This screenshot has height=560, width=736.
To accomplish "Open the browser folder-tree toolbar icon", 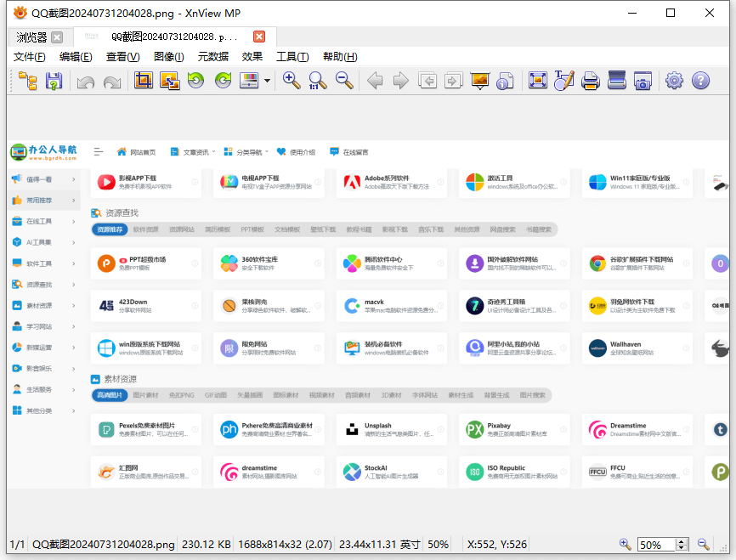I will 28,81.
